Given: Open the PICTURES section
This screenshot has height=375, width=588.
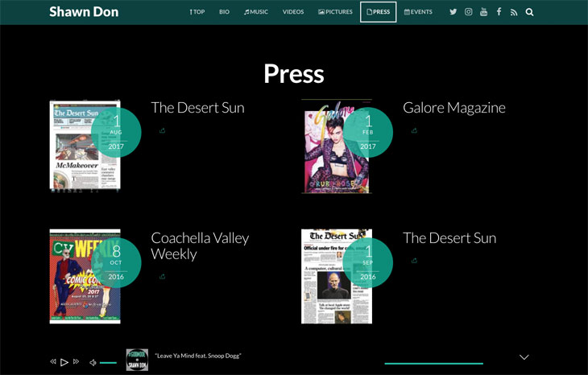Looking at the screenshot, I should click(335, 12).
